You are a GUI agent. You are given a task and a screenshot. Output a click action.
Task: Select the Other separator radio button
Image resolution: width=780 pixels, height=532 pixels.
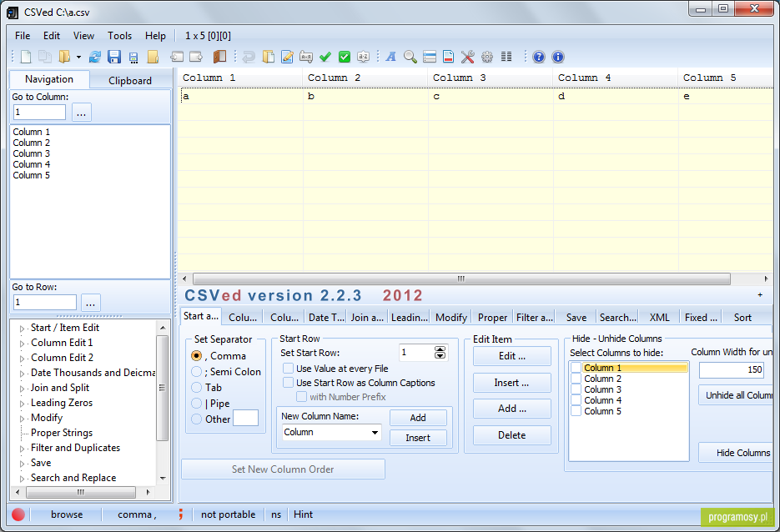pyautogui.click(x=197, y=419)
